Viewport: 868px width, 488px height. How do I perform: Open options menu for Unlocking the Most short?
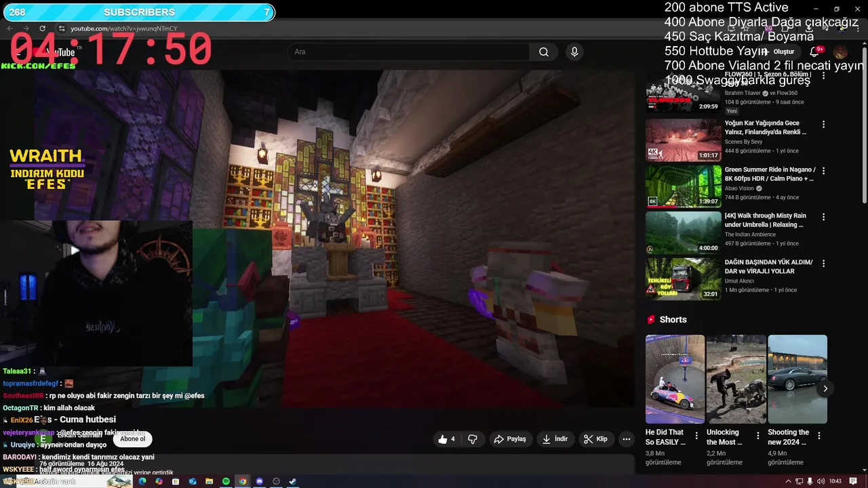757,436
